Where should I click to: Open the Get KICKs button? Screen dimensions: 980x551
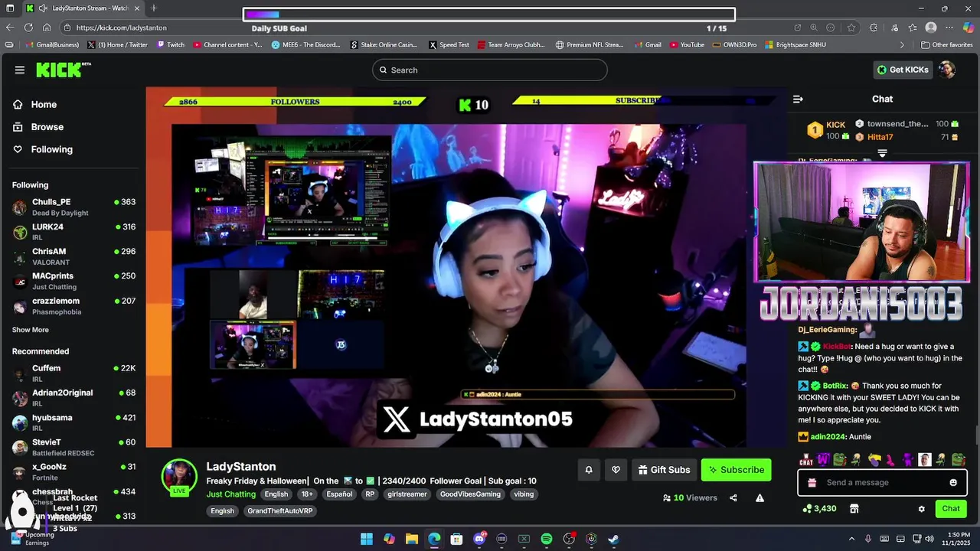(903, 70)
